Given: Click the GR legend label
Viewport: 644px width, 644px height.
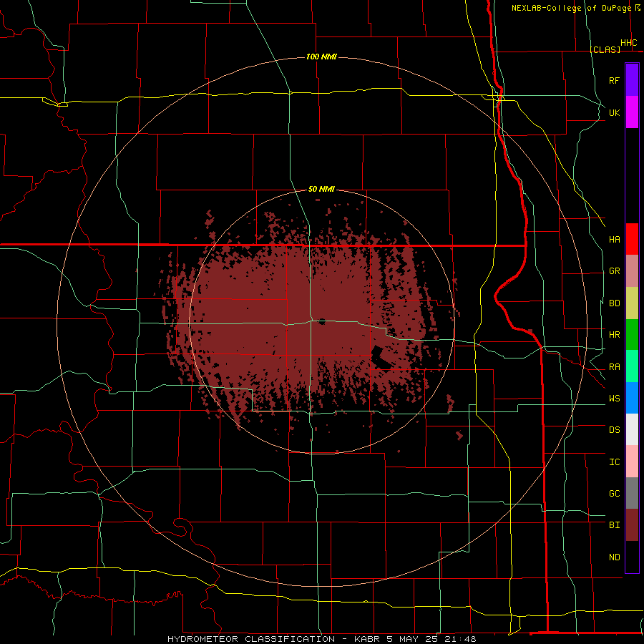Looking at the screenshot, I should (x=614, y=271).
